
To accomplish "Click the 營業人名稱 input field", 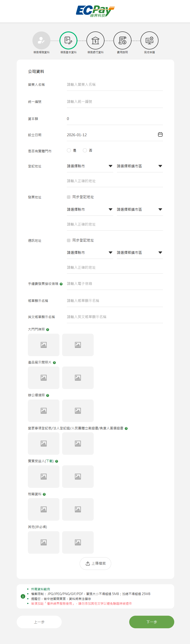I will pyautogui.click(x=115, y=85).
